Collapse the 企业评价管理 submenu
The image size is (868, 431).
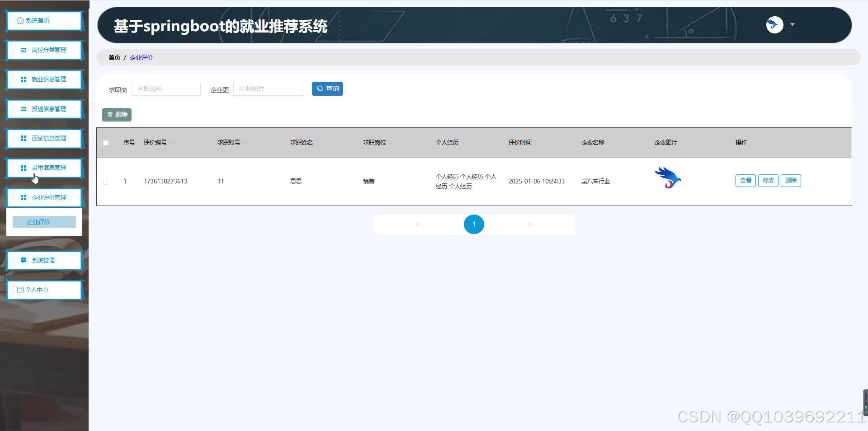pos(44,197)
